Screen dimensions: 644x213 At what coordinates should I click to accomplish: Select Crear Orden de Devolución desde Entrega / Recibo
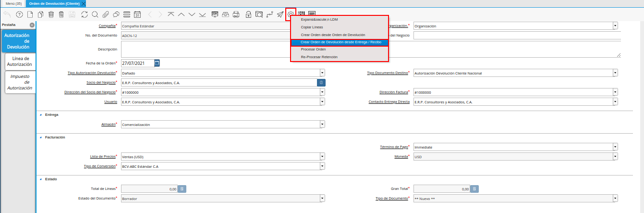point(340,42)
